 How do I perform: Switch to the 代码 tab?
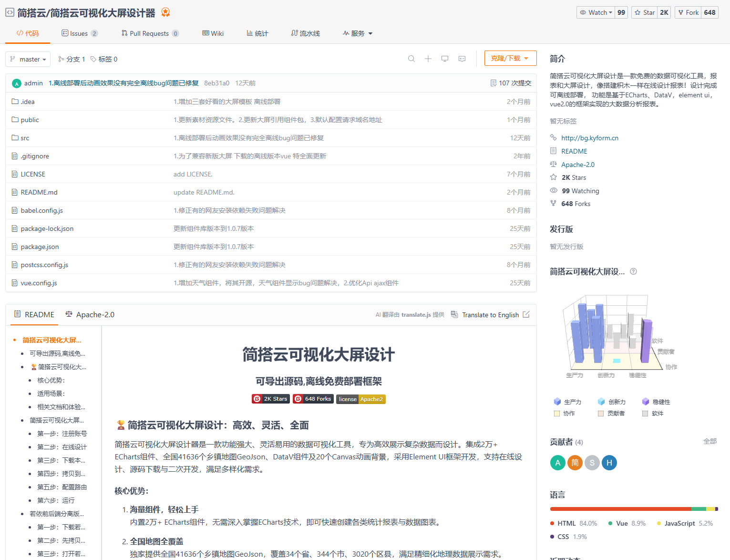pyautogui.click(x=27, y=33)
